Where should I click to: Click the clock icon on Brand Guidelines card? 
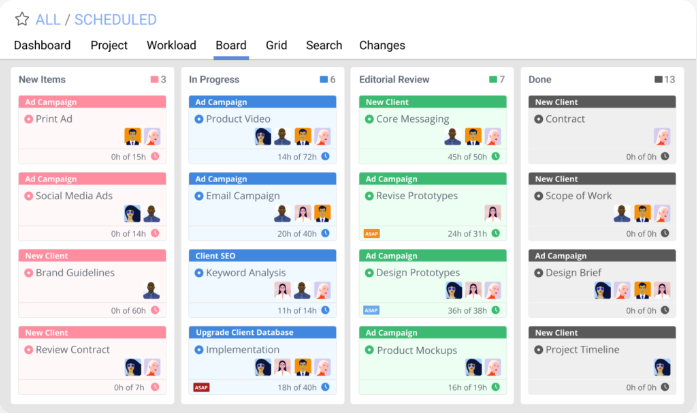click(155, 310)
